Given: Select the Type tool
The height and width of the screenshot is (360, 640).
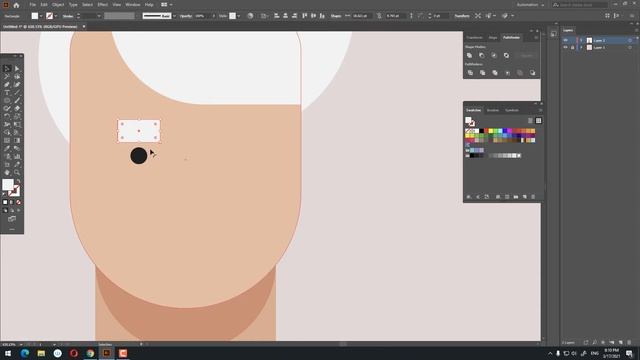Looking at the screenshot, I should pyautogui.click(x=7, y=93).
